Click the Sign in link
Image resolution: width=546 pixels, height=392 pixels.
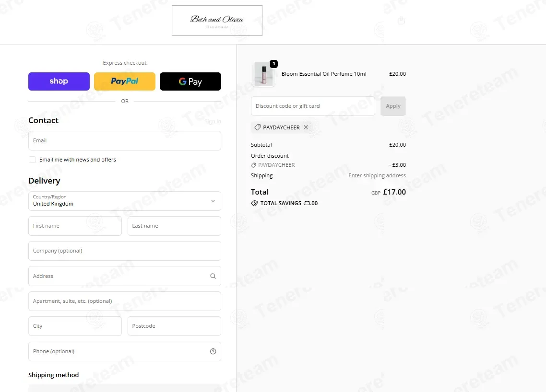(213, 121)
